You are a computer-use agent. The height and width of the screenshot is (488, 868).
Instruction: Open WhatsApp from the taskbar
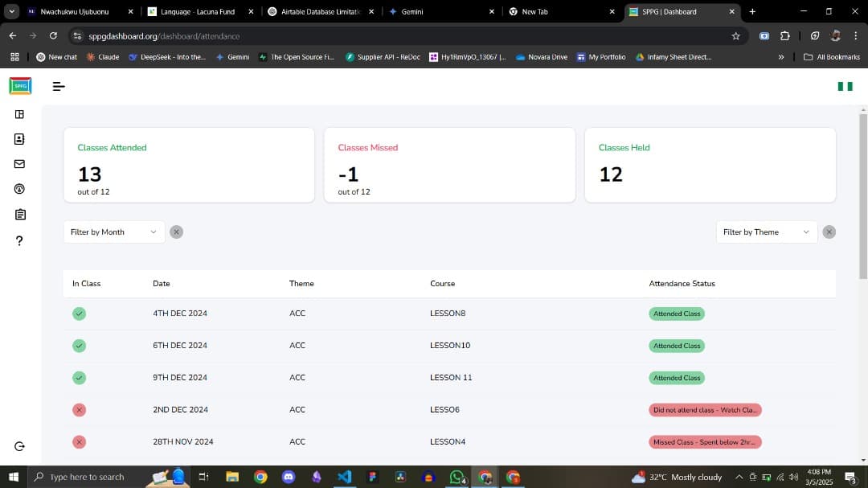457,477
